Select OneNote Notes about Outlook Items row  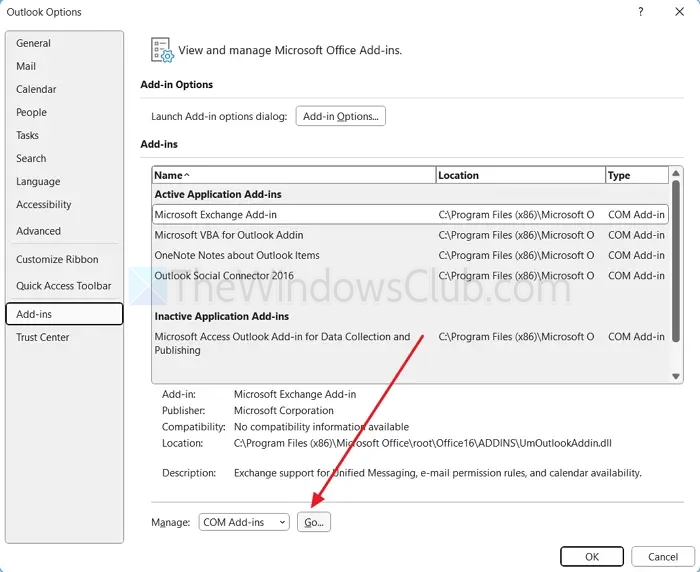point(410,255)
